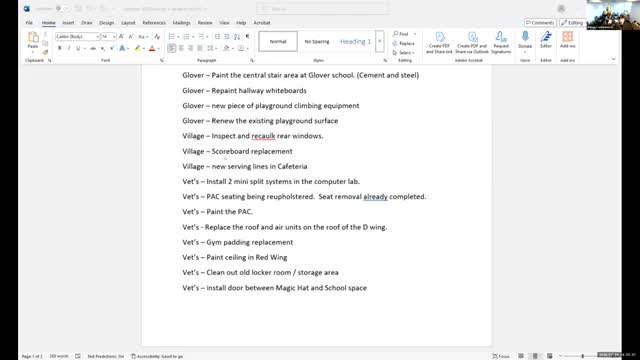Click the Dictate microphone icon

525,40
